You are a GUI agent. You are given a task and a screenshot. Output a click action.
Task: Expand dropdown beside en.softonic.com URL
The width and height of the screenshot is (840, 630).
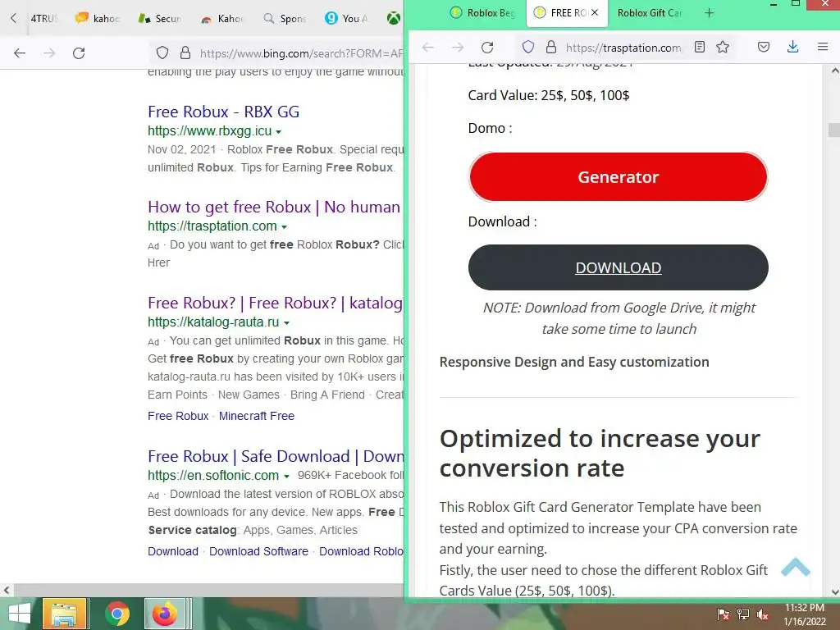click(286, 477)
